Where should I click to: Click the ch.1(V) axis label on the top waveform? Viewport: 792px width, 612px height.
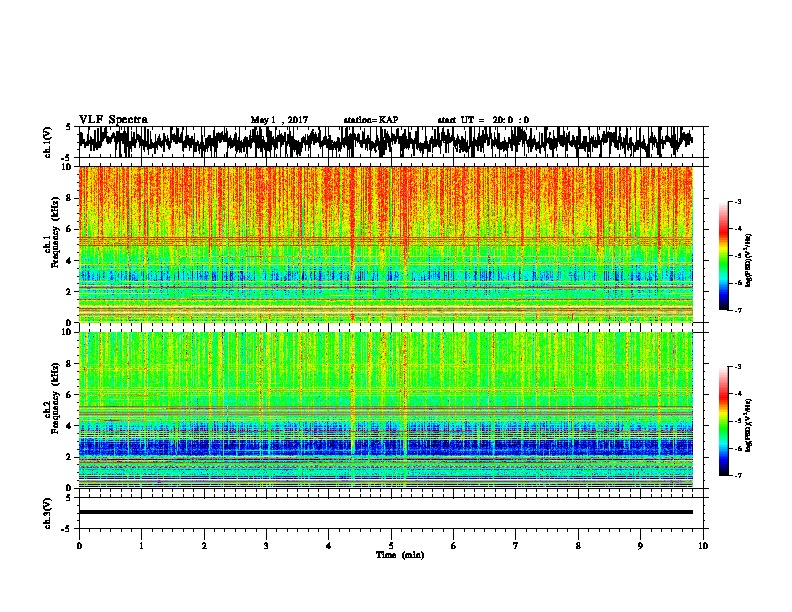click(48, 142)
